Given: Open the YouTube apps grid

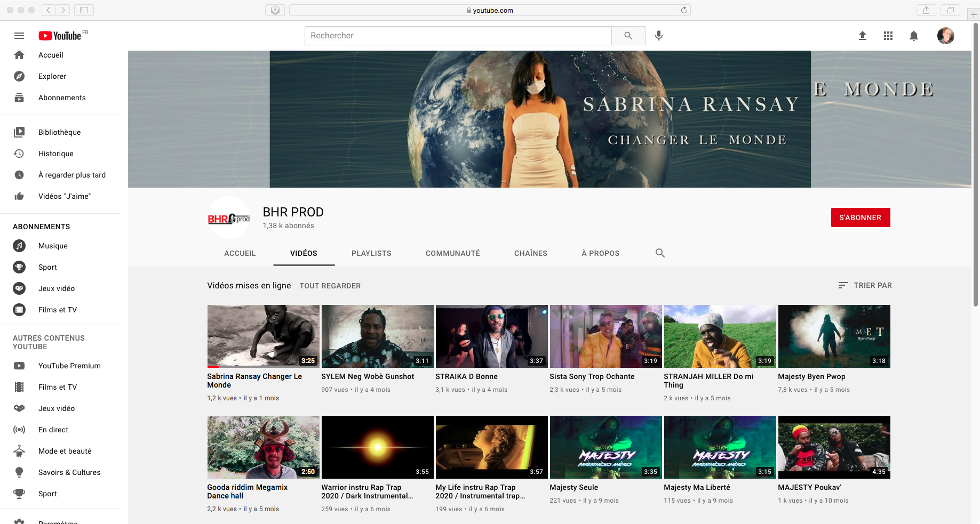Looking at the screenshot, I should coord(888,36).
